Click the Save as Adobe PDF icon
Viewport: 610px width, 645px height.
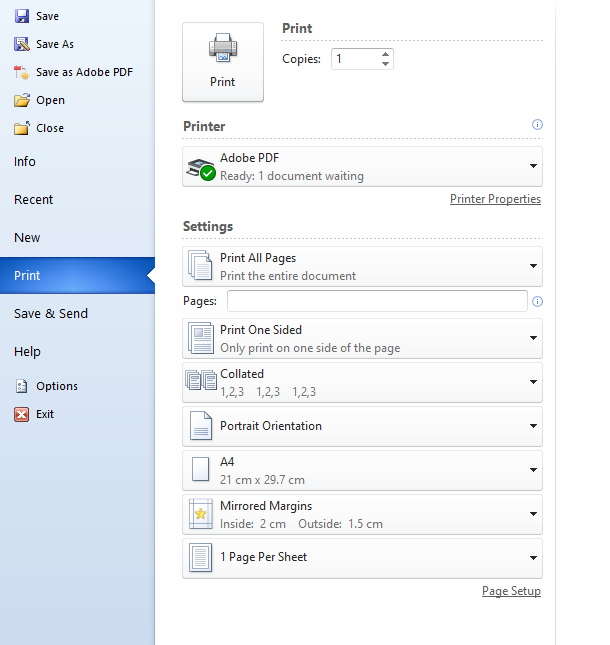pyautogui.click(x=22, y=72)
